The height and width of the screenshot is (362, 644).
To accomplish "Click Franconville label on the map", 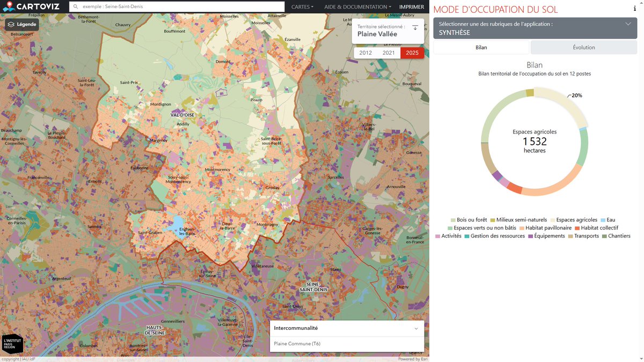I will [x=38, y=178].
